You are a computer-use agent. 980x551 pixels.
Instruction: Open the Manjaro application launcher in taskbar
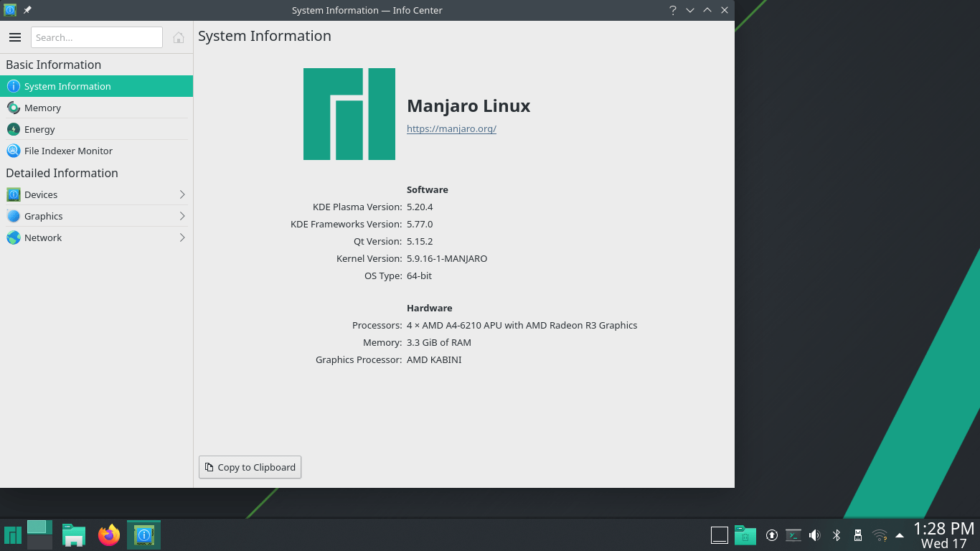pyautogui.click(x=12, y=534)
